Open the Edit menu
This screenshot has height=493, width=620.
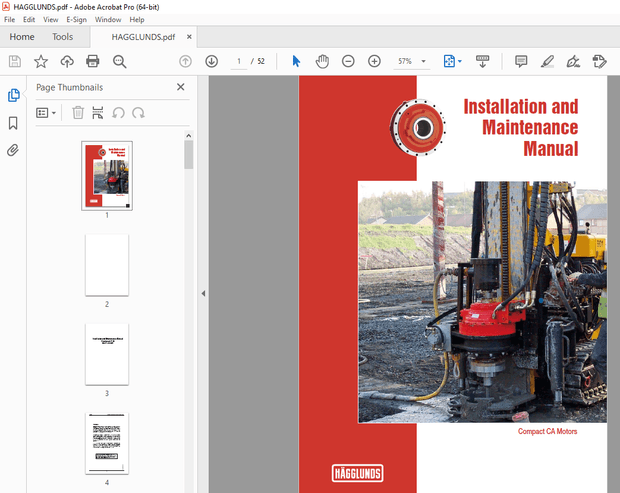point(29,19)
